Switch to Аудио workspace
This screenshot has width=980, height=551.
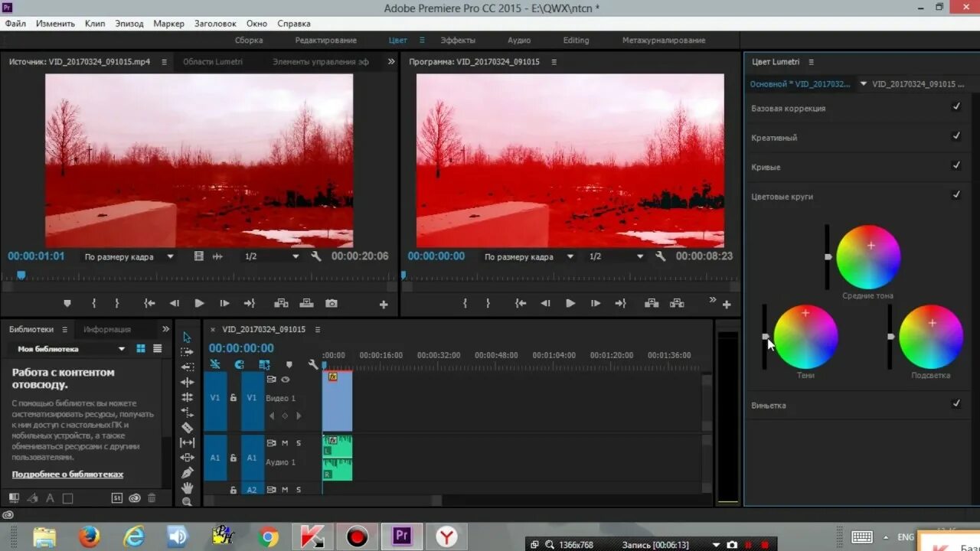tap(519, 41)
